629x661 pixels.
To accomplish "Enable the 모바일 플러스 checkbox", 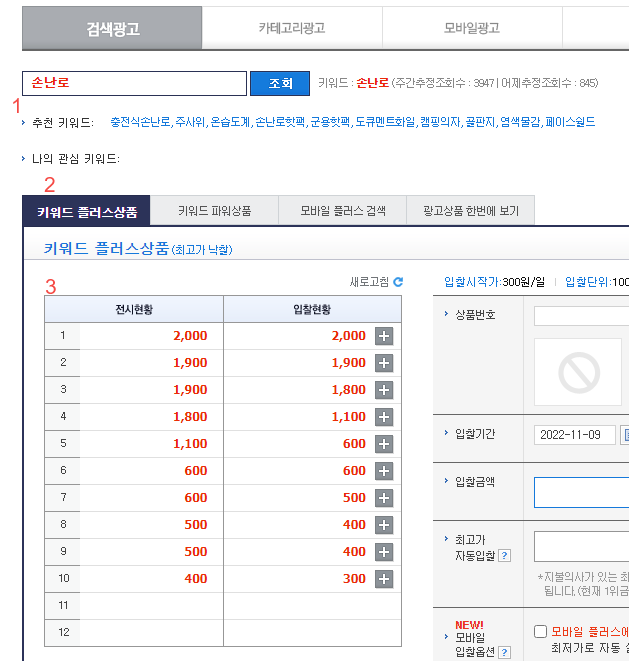I will 540,631.
